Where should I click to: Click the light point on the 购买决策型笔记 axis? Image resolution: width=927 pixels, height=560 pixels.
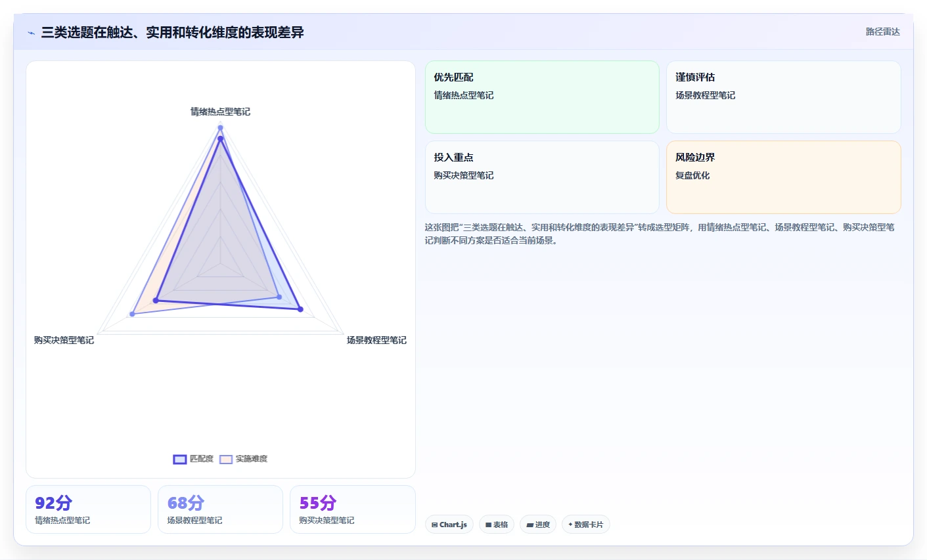point(132,314)
